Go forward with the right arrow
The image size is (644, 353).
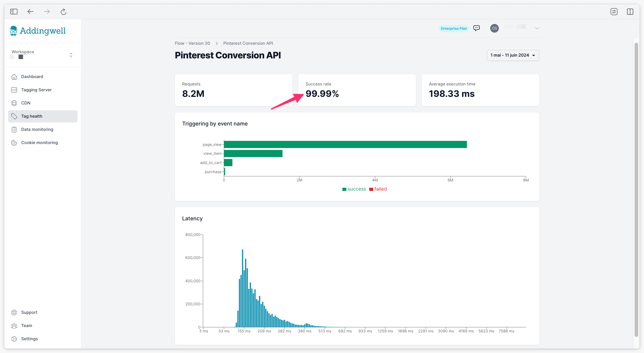click(x=47, y=11)
